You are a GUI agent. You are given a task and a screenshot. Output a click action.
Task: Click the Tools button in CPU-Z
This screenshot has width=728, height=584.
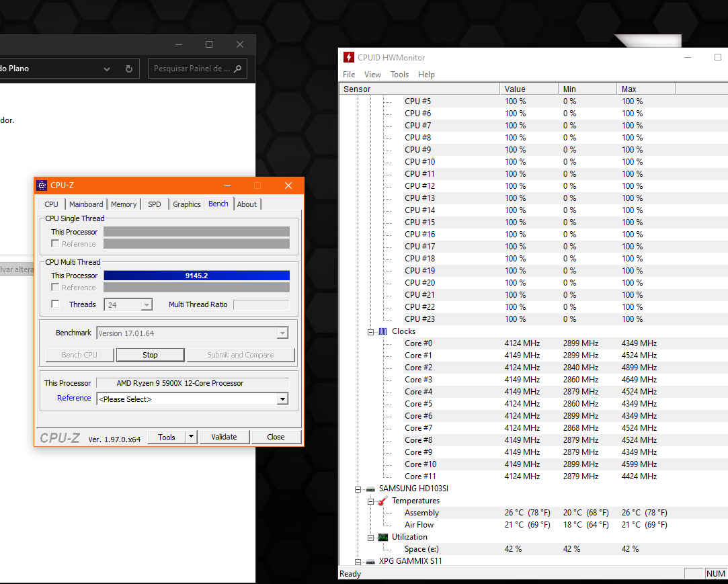click(x=167, y=437)
